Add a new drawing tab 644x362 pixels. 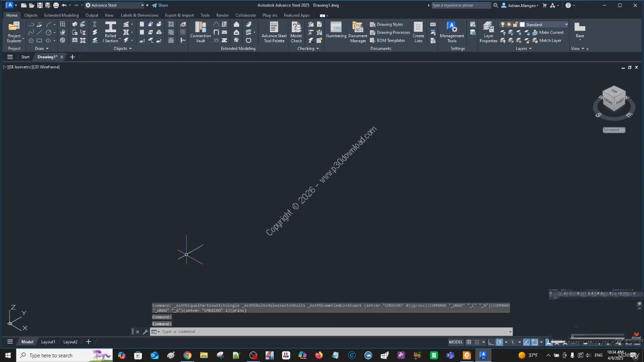[x=72, y=57]
